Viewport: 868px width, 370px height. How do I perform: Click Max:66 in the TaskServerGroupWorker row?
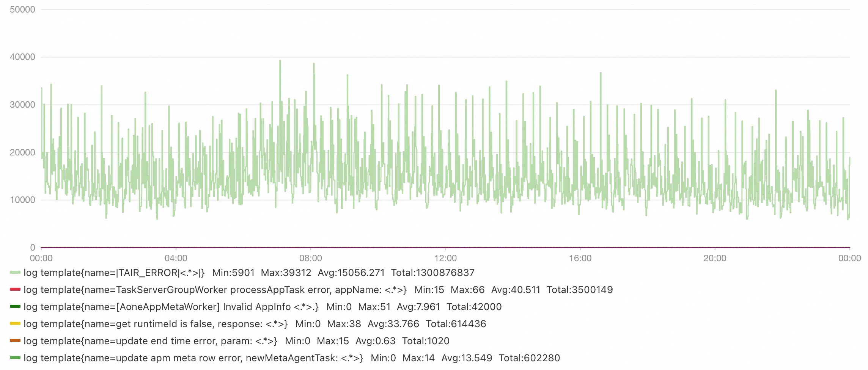point(468,290)
